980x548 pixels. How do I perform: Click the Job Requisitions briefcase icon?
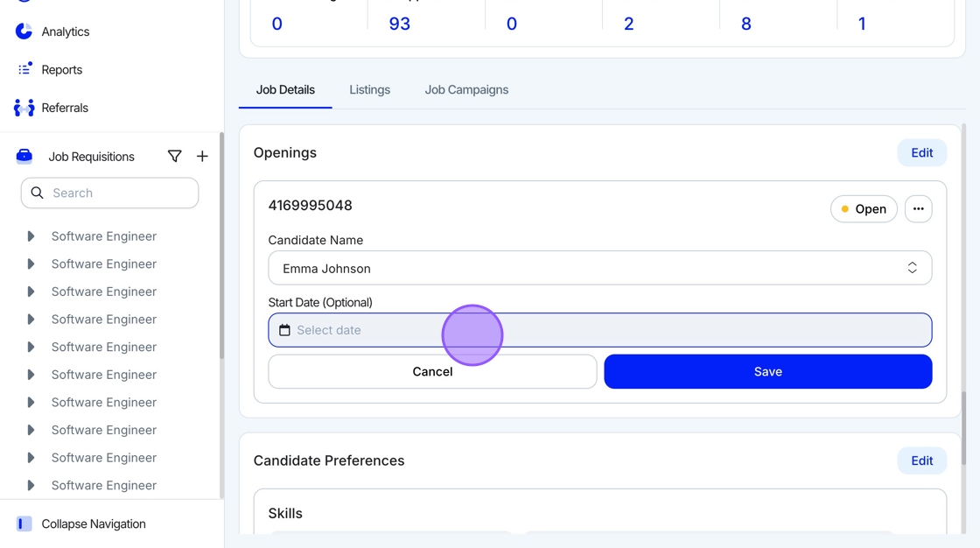(x=24, y=157)
